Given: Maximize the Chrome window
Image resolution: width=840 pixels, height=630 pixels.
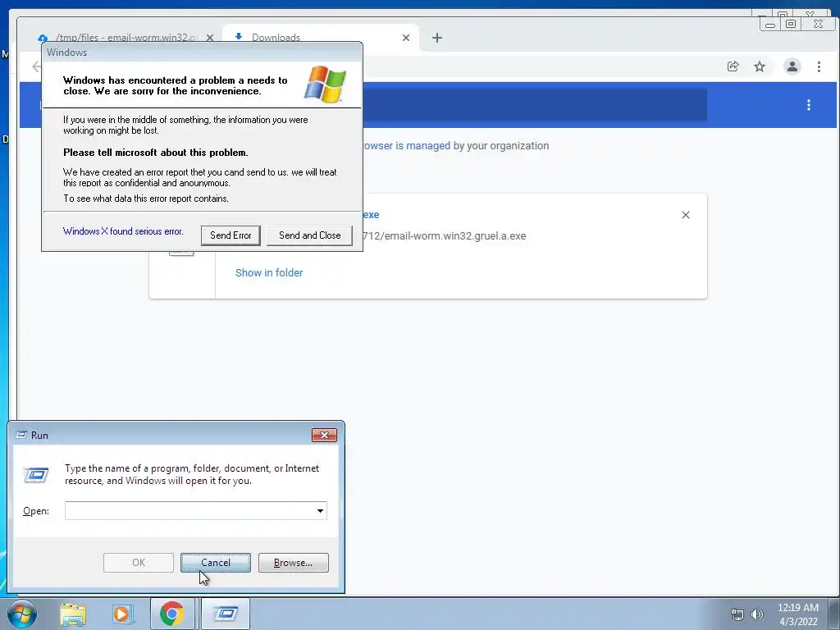Looking at the screenshot, I should (790, 24).
